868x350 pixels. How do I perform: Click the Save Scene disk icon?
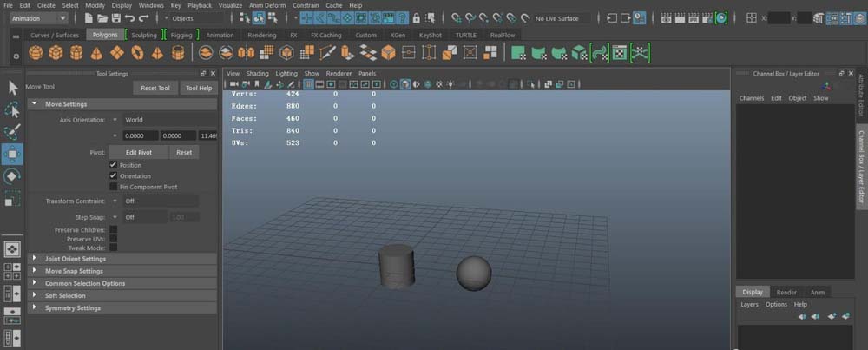116,18
